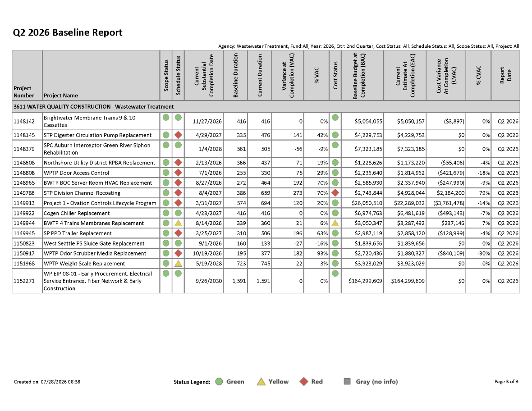Click the $164,299,609 current estimate value
Viewport: 532px width, 411px height.
[x=408, y=281]
